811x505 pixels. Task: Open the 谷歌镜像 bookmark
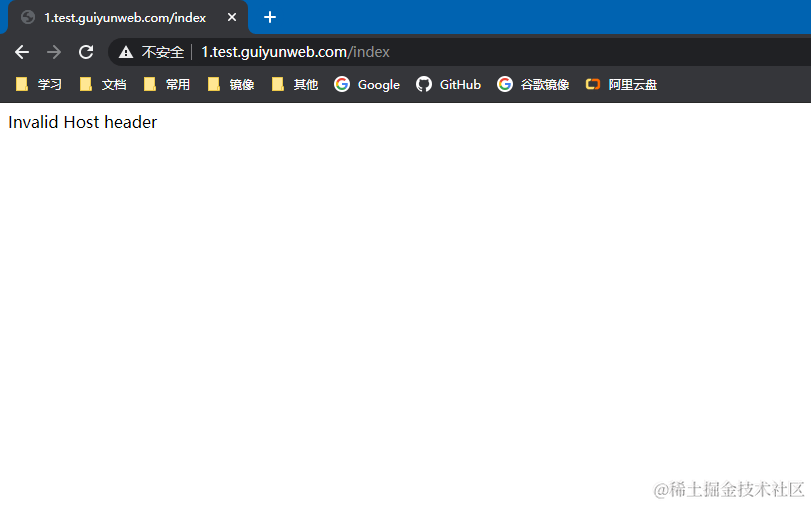[533, 84]
